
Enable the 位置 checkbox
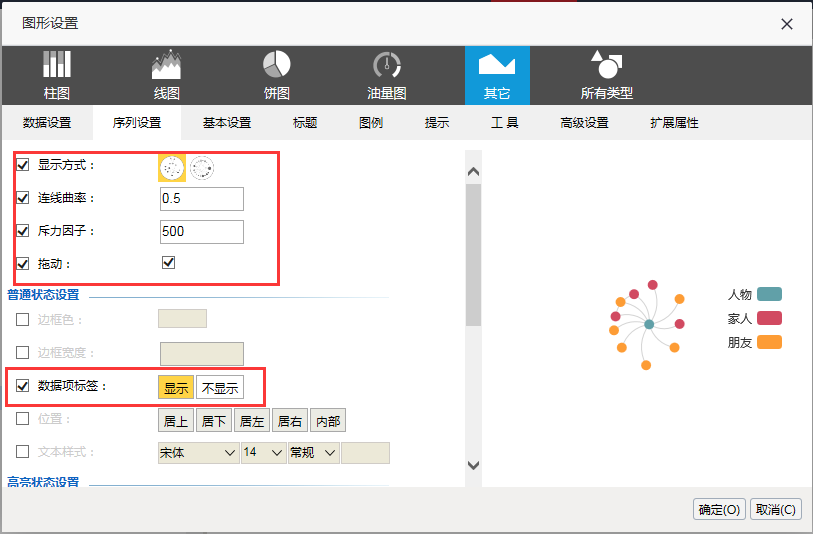[x=22, y=418]
